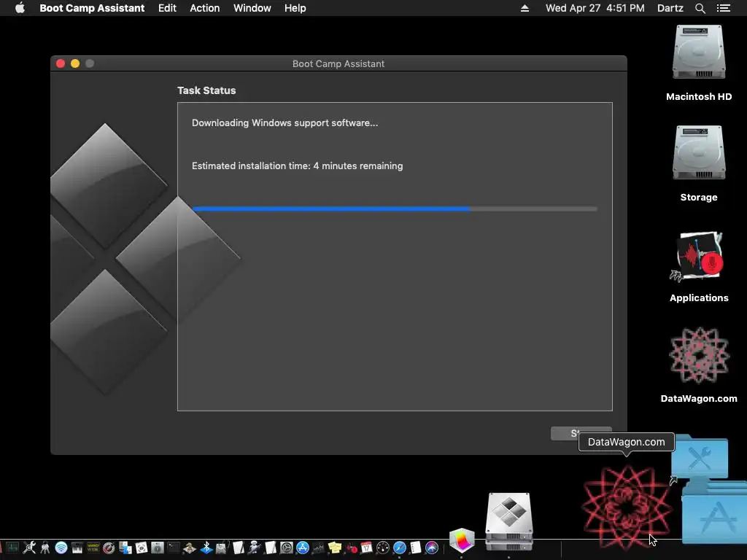Open Spotlight search magnifier icon
This screenshot has height=560, width=747.
(700, 8)
